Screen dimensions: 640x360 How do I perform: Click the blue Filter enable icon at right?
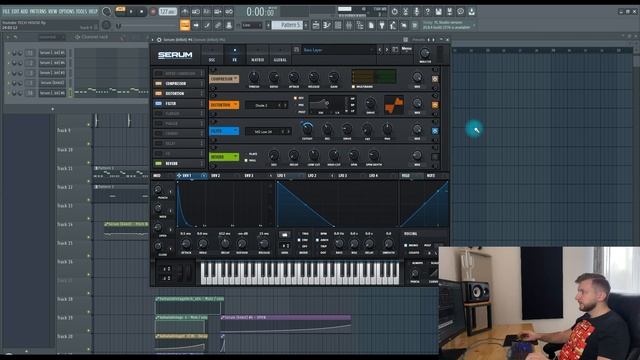[435, 131]
